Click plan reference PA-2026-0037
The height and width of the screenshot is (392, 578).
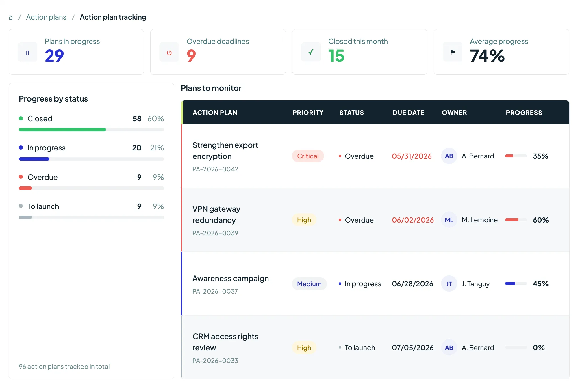[215, 291]
